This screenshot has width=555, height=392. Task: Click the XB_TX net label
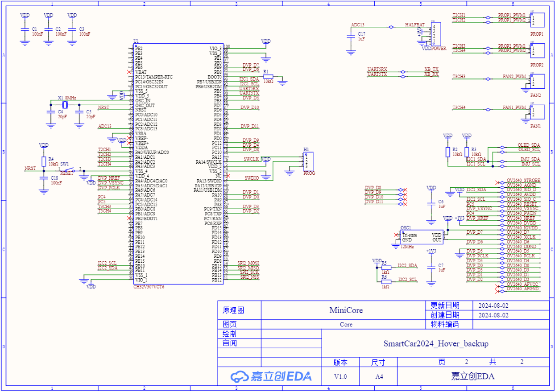[x=431, y=70]
